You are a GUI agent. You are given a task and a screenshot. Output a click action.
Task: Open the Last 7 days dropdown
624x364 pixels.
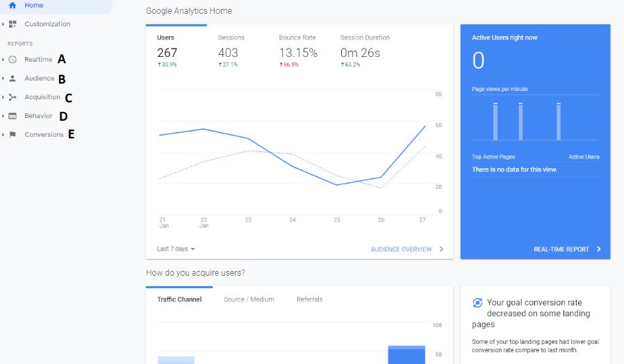(x=176, y=249)
